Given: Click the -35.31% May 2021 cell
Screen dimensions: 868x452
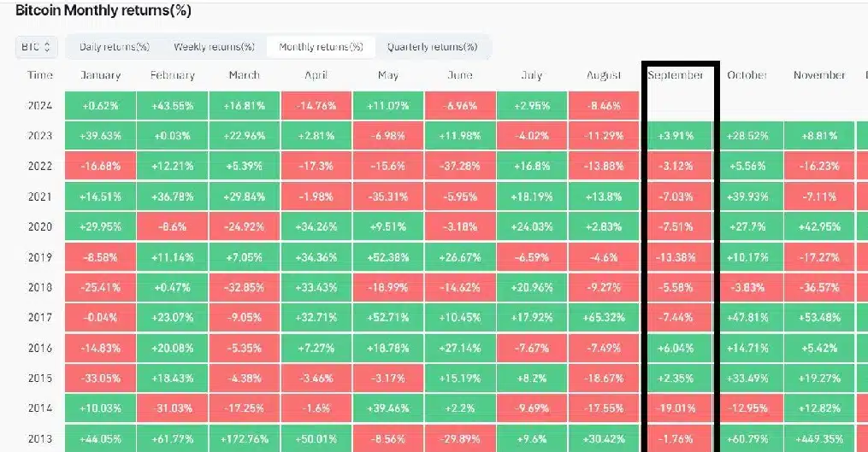Looking at the screenshot, I should click(388, 197).
